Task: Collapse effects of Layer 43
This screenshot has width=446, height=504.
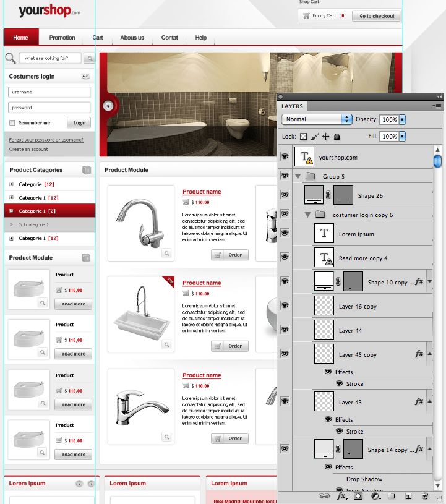Action: [429, 401]
